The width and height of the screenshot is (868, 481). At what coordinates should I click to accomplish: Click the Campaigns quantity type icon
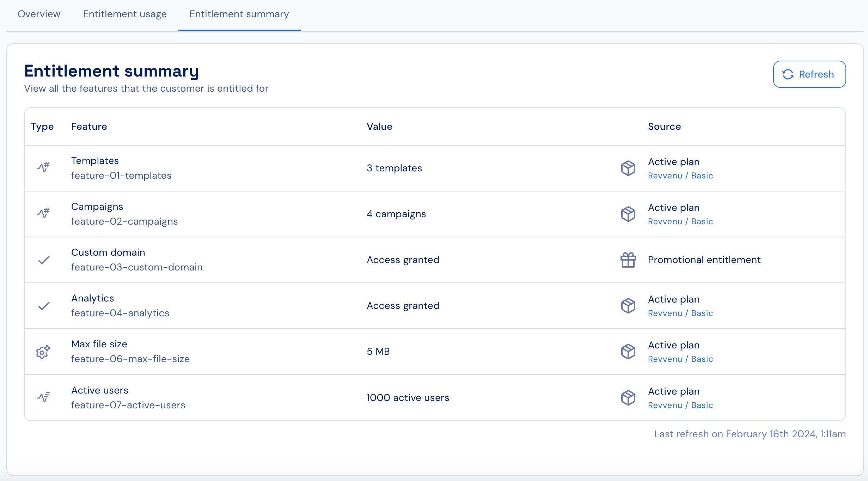[x=43, y=213]
